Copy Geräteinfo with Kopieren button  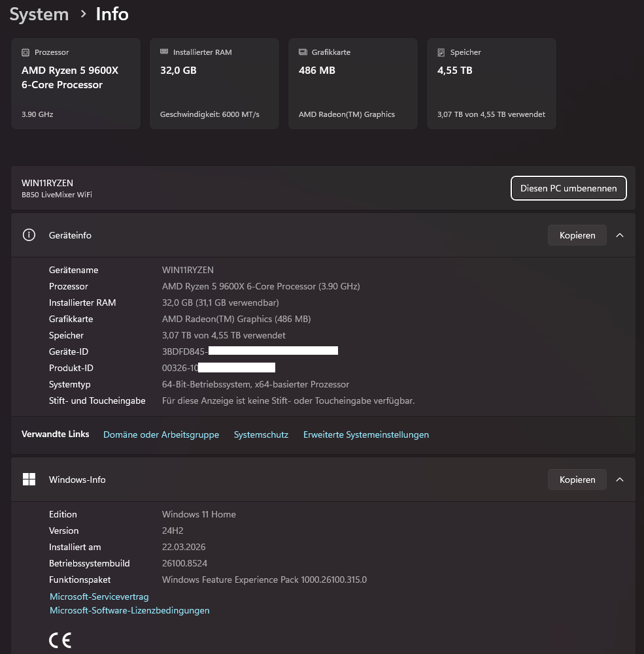click(x=577, y=235)
